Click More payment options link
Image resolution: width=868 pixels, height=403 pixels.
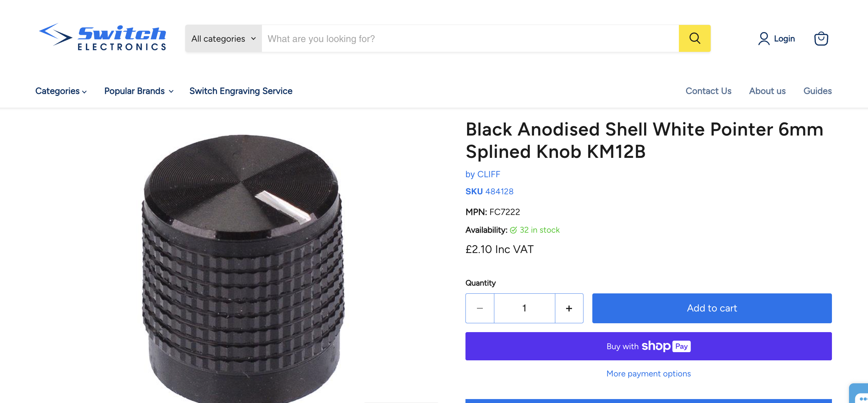point(648,374)
